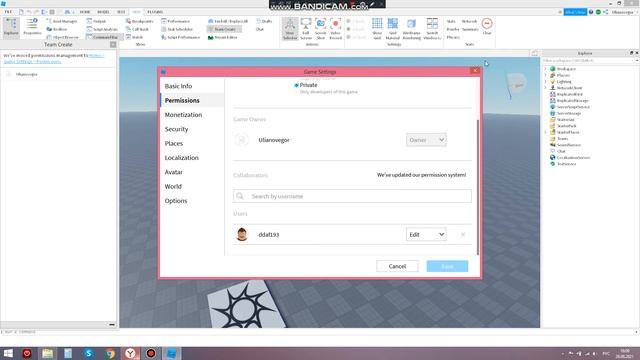Open the Options settings tab
The image size is (640, 360).
(176, 201)
